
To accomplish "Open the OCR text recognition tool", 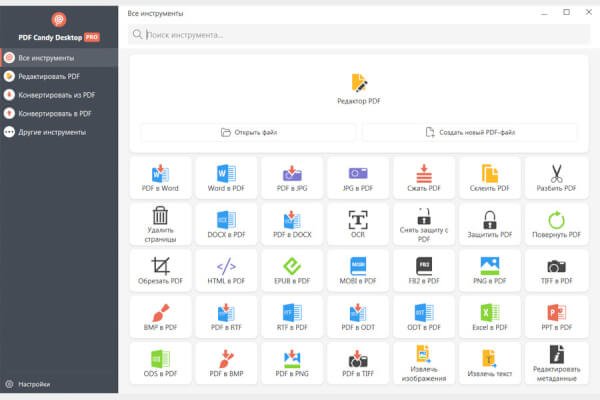I will (x=358, y=224).
